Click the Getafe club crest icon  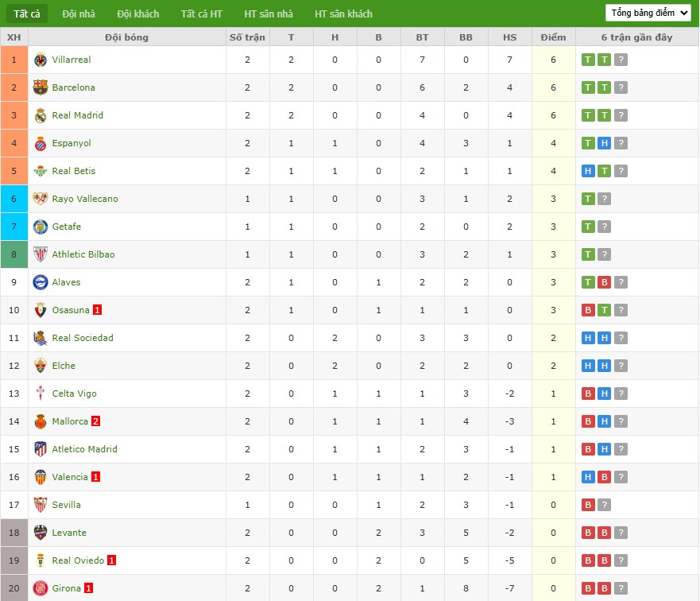[41, 227]
